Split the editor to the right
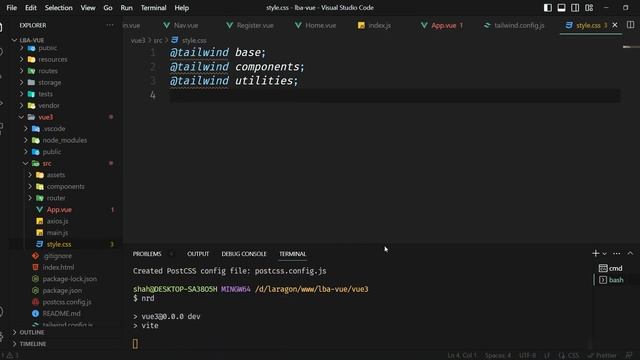The image size is (640, 360). pyautogui.click(x=630, y=25)
